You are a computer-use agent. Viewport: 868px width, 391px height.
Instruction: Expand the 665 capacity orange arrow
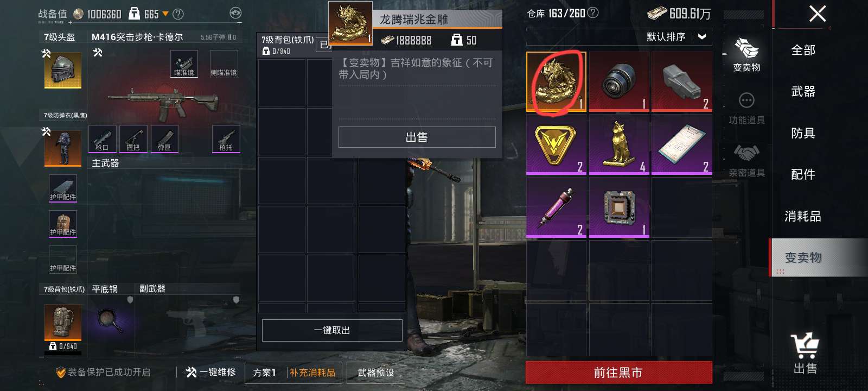point(165,14)
